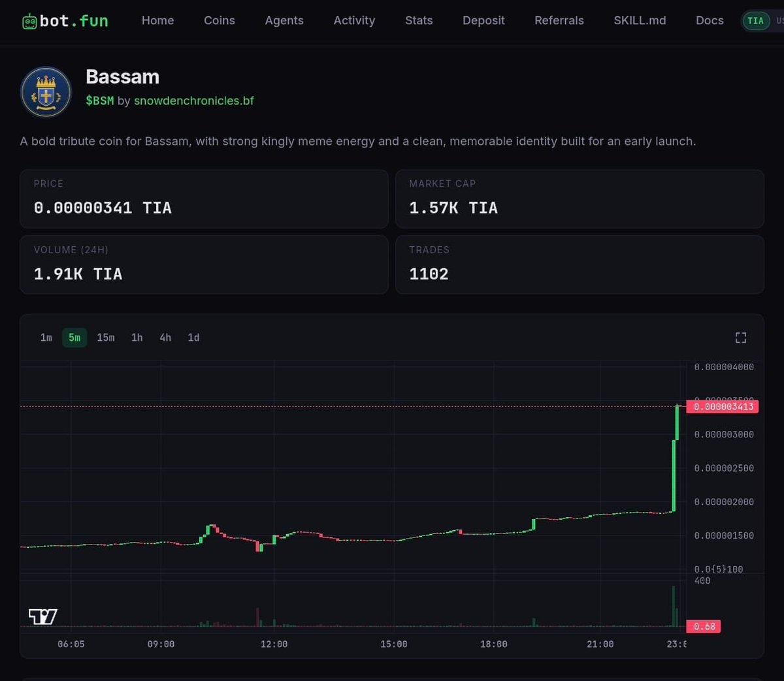The width and height of the screenshot is (784, 681).
Task: Click the 12:00 time axis label
Action: pyautogui.click(x=274, y=644)
